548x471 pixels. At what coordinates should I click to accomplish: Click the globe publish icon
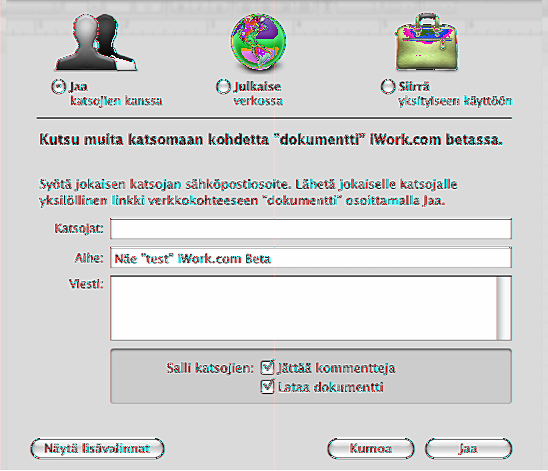pos(258,42)
